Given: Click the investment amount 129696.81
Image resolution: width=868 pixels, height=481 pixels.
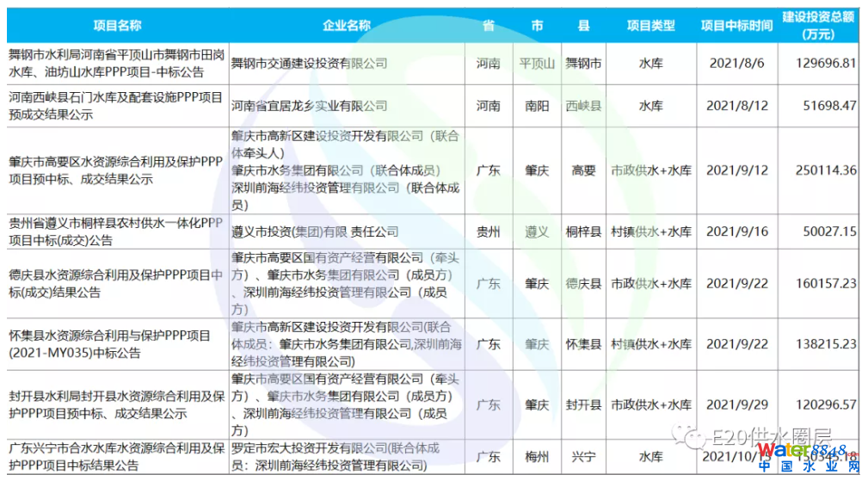Looking at the screenshot, I should (827, 63).
